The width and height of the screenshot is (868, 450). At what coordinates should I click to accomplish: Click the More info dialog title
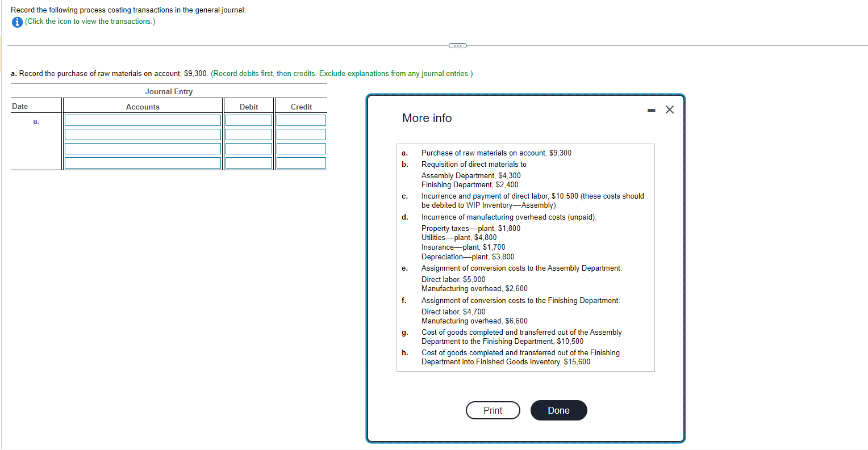pyautogui.click(x=427, y=118)
